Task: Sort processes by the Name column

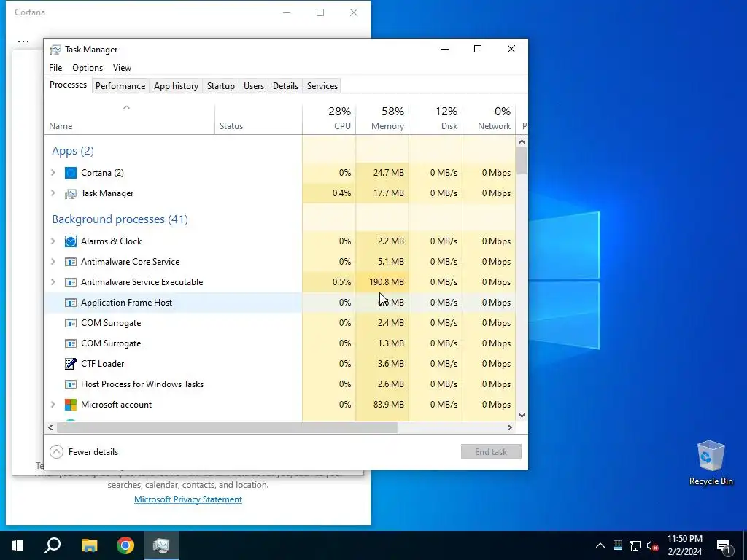Action: (130, 118)
